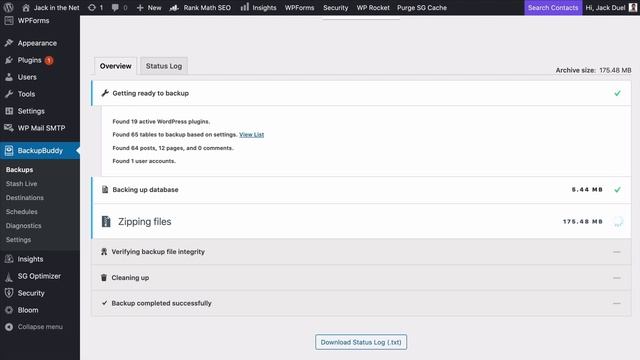Click the Settings sliders icon in sidebar
This screenshot has height=360, width=640.
tap(9, 111)
